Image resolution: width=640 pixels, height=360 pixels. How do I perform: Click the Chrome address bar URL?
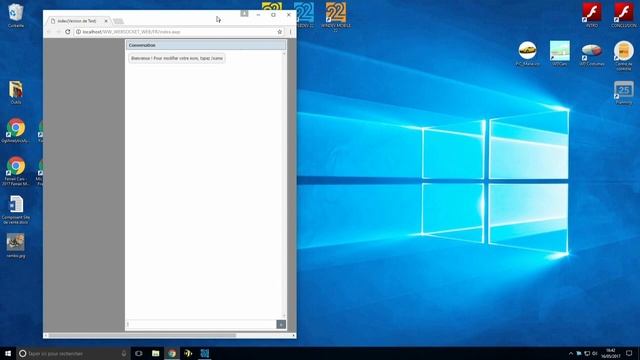131,32
